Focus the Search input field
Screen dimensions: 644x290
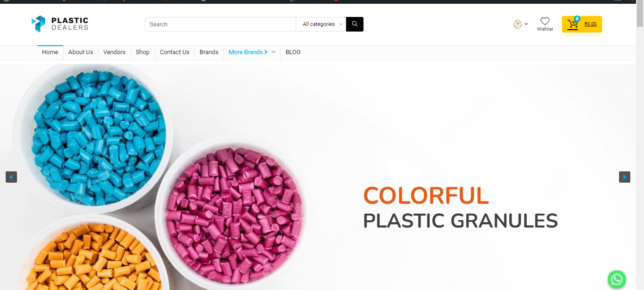coord(220,24)
